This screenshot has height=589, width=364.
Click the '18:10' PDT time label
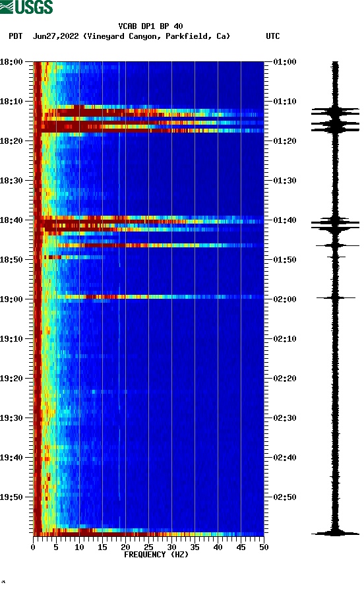pos(11,102)
